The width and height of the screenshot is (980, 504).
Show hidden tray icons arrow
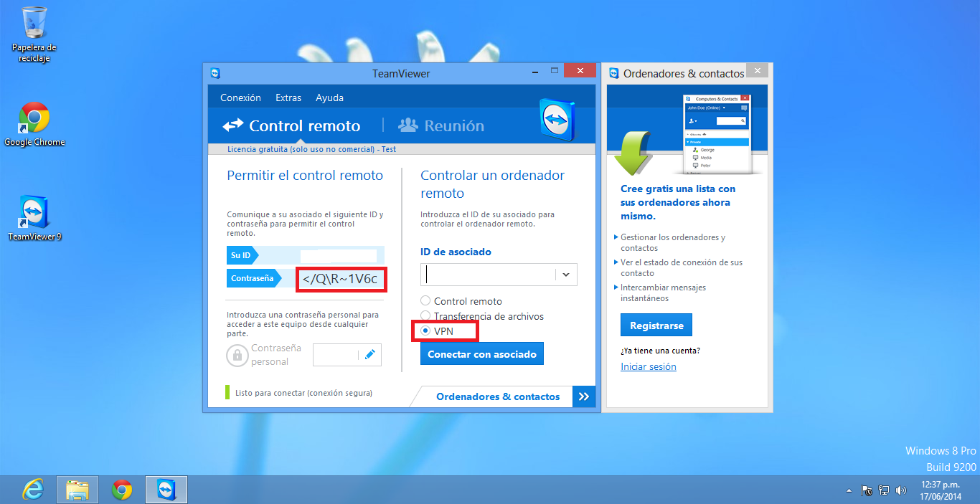click(849, 491)
